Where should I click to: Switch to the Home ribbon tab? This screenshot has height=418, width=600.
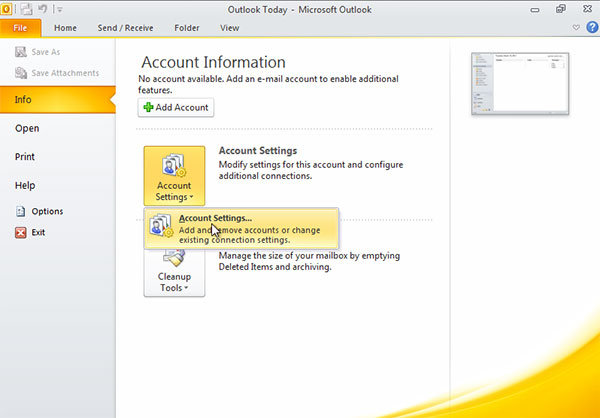pos(65,28)
